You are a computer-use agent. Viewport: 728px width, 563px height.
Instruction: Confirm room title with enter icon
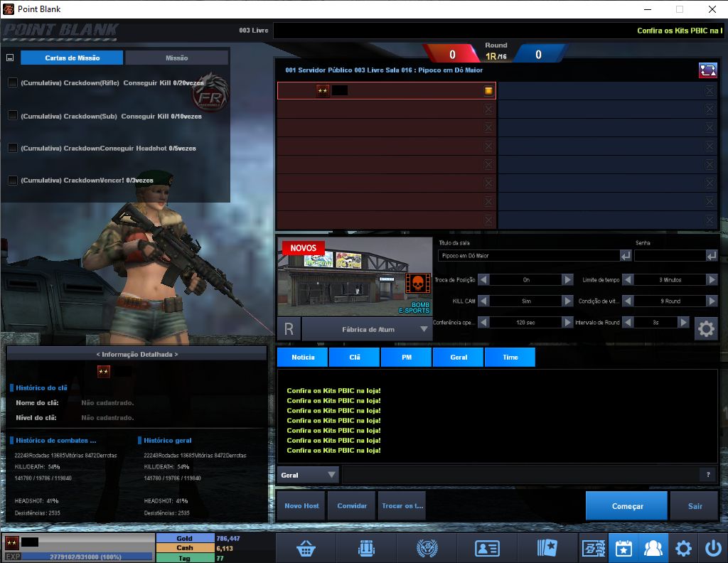626,256
